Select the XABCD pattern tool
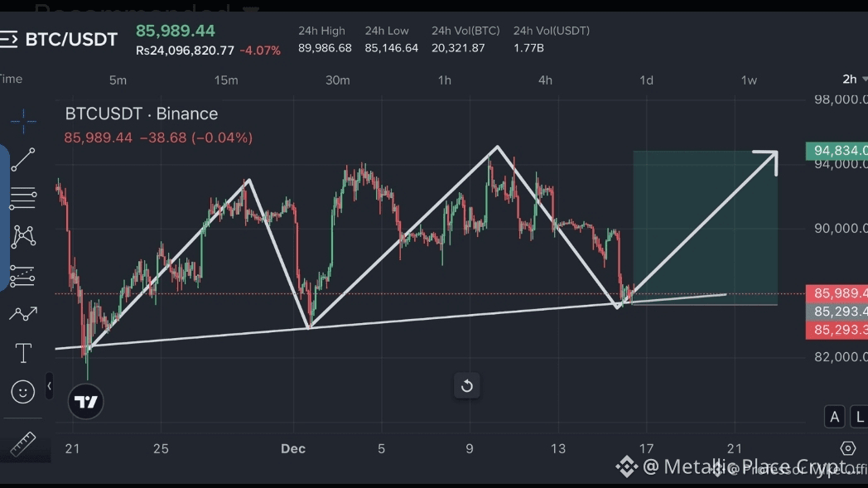The image size is (868, 488). pos(23,236)
